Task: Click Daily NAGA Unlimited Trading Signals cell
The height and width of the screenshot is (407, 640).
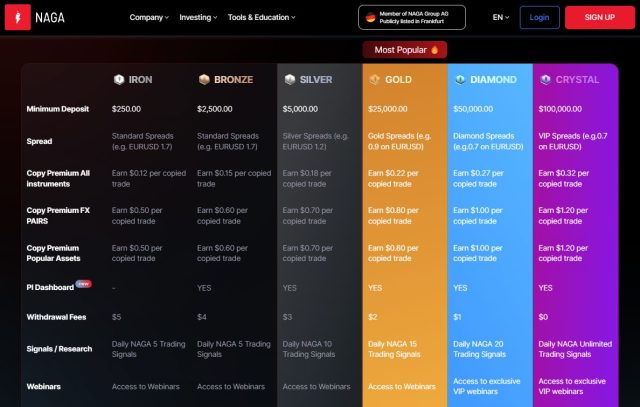Action: tap(575, 349)
